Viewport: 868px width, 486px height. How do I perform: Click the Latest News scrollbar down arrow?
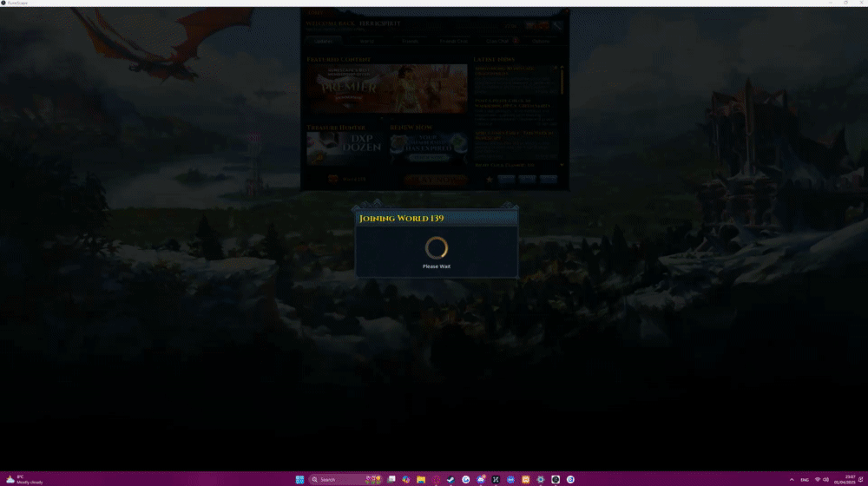click(x=562, y=165)
